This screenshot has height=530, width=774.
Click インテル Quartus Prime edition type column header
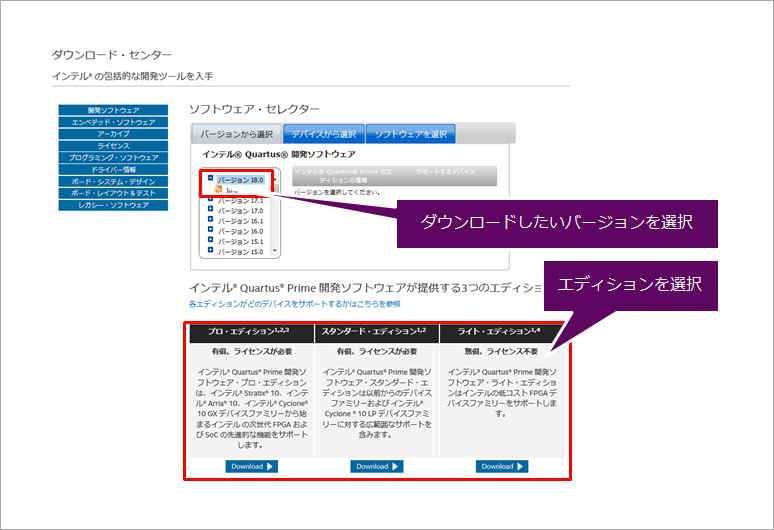click(x=344, y=176)
